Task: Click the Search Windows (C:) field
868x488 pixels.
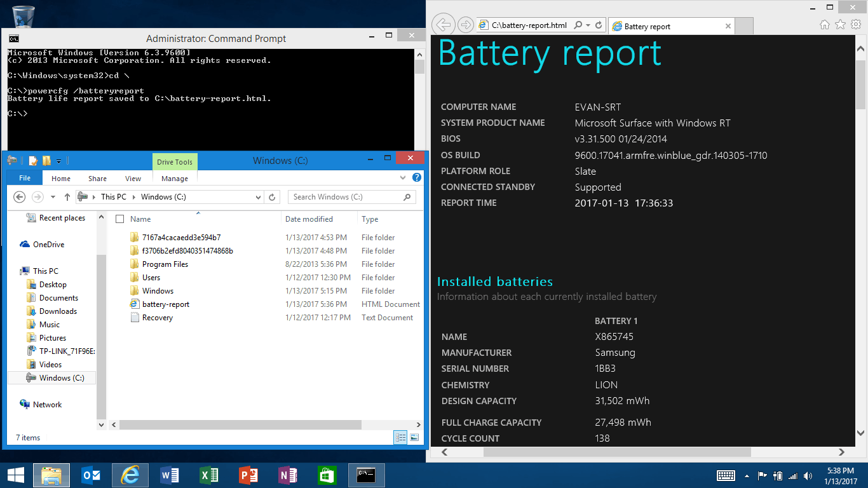Action: pos(346,197)
